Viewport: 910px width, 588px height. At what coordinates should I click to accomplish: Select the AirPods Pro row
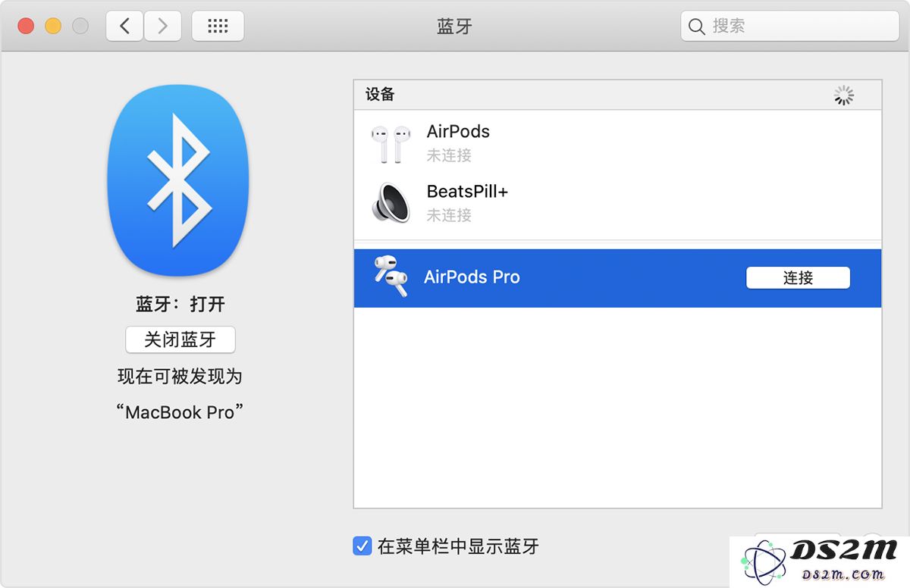[x=617, y=278]
